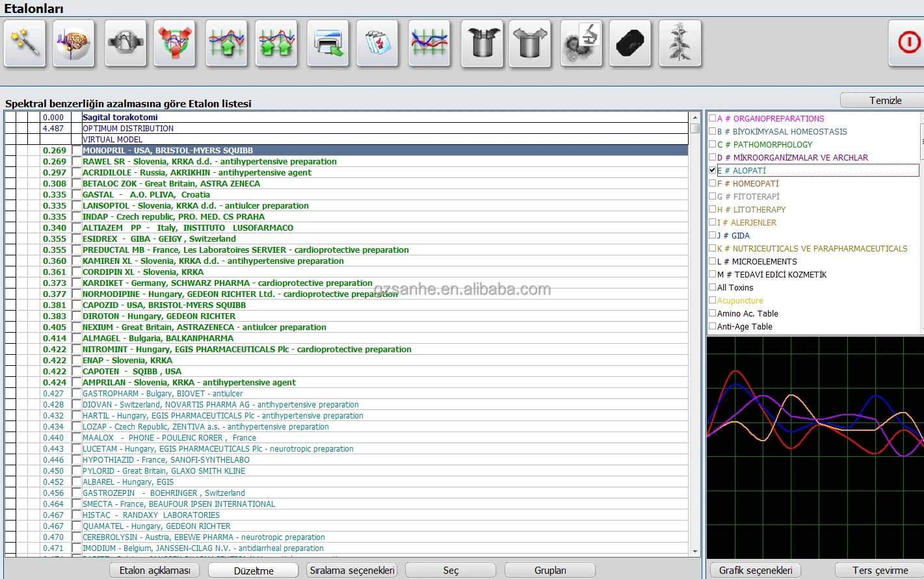This screenshot has width=924, height=579.
Task: Click the Düzeltme button
Action: (253, 570)
